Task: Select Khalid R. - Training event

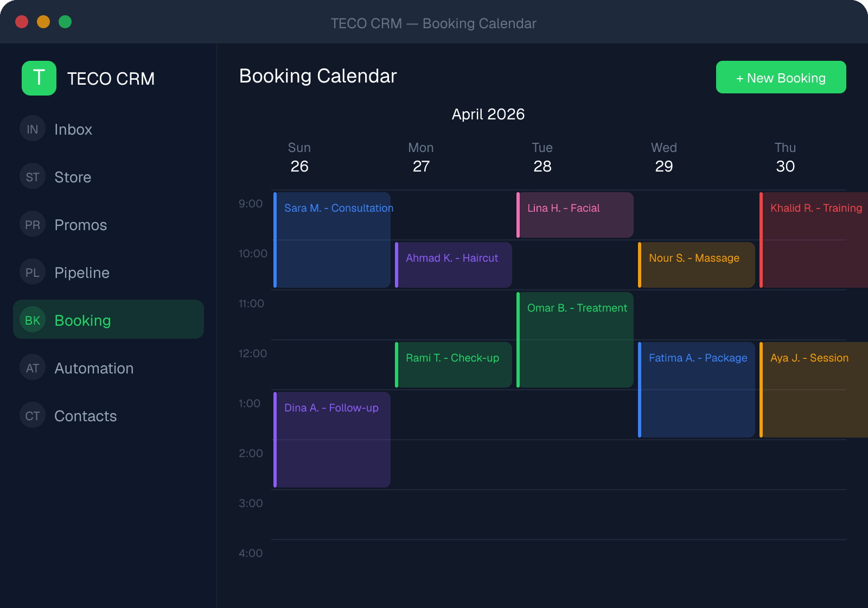Action: coord(814,240)
